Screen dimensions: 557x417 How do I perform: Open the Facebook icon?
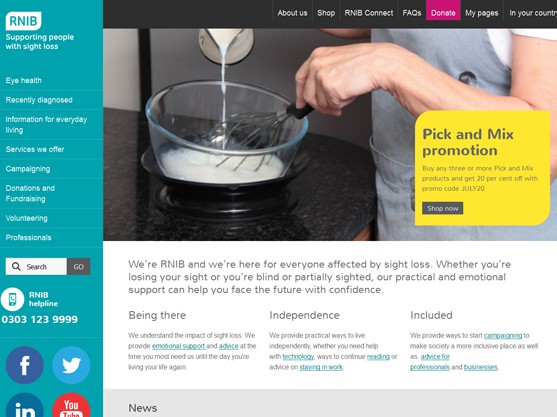pos(25,365)
